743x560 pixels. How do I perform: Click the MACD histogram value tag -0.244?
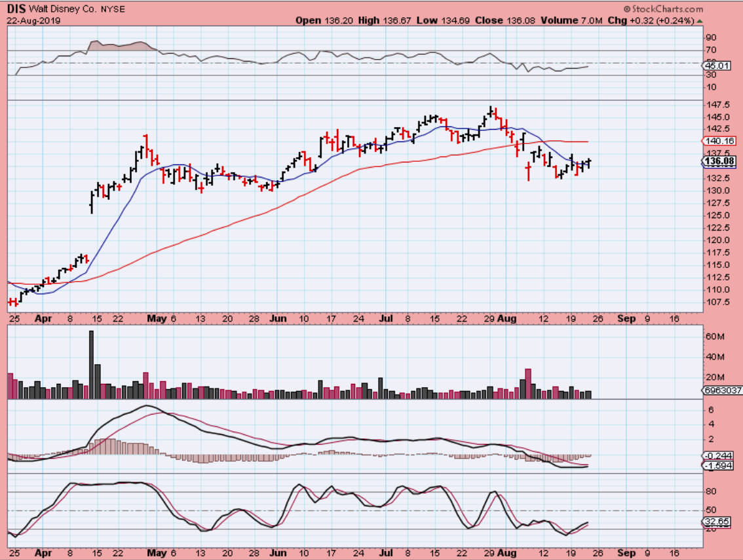click(x=718, y=456)
